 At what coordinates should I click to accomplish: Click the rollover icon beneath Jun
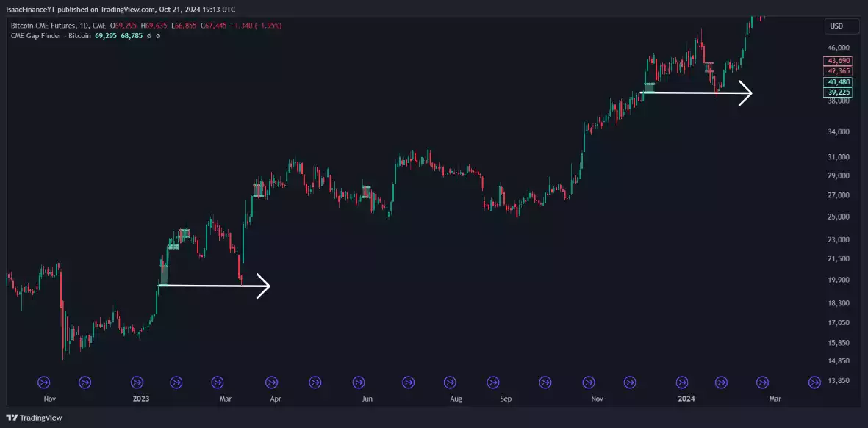tap(359, 382)
